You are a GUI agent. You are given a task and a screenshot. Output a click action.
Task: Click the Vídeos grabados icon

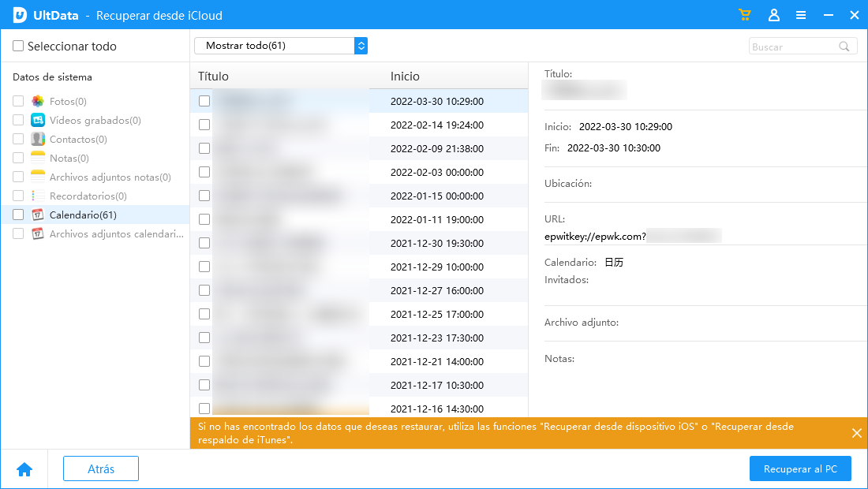(x=38, y=120)
